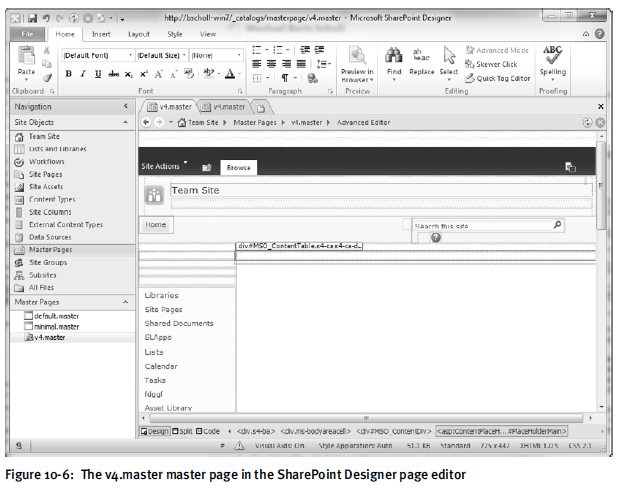
Task: Click the Select arrow tool
Action: tap(449, 55)
